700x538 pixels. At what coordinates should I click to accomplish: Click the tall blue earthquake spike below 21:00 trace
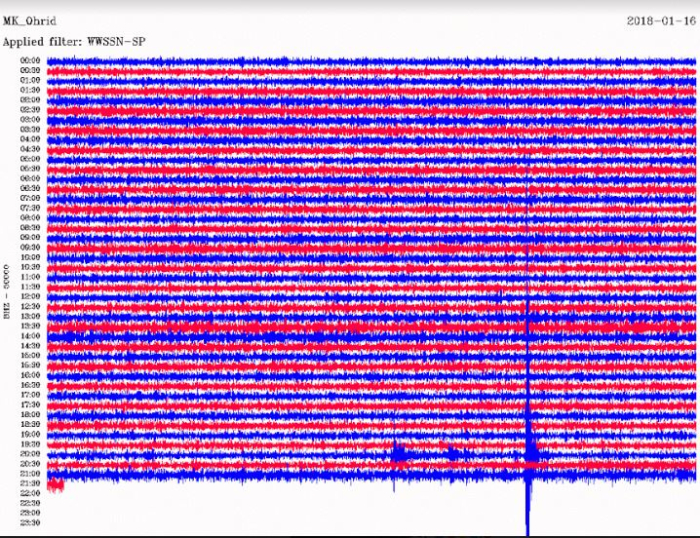click(528, 507)
